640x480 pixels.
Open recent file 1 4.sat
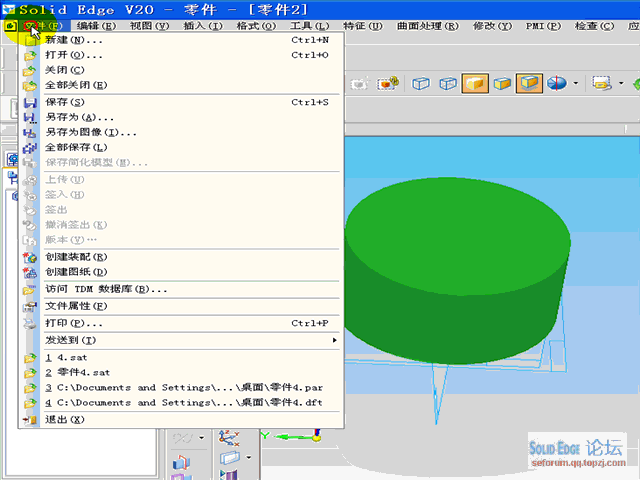click(x=182, y=358)
